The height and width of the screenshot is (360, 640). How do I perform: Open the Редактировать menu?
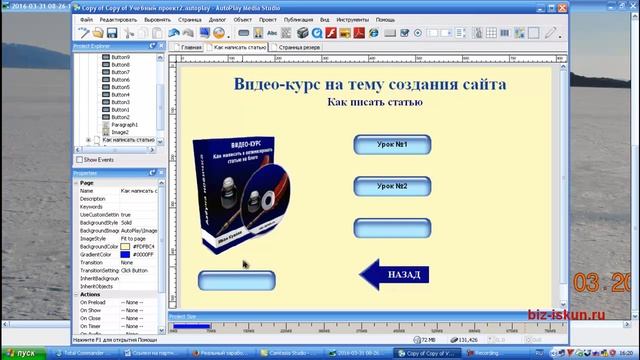118,20
